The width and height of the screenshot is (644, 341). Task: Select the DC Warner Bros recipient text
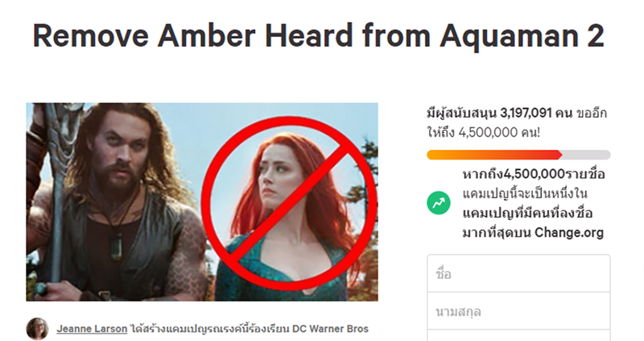(330, 329)
